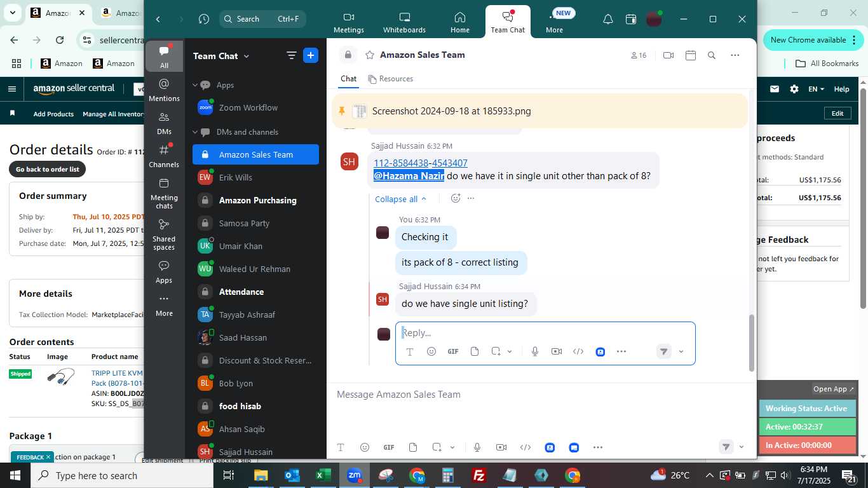Open the Zoom Meetings tab

coord(348,23)
